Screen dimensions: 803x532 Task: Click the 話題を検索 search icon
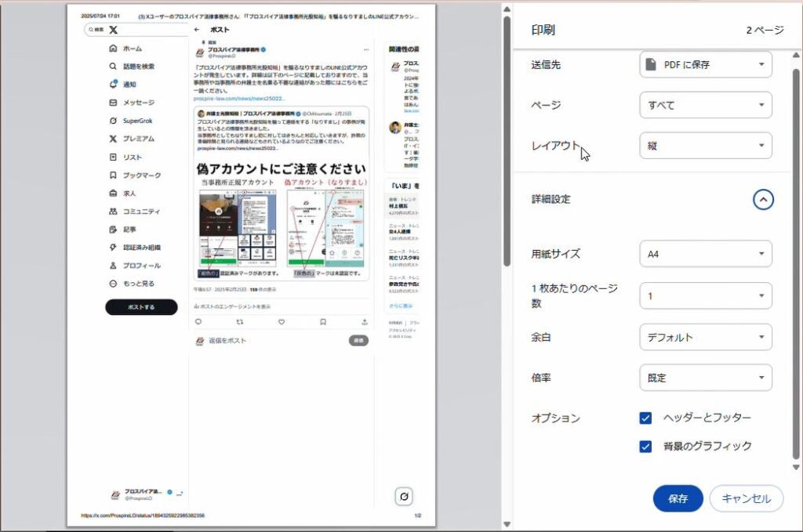[x=113, y=66]
